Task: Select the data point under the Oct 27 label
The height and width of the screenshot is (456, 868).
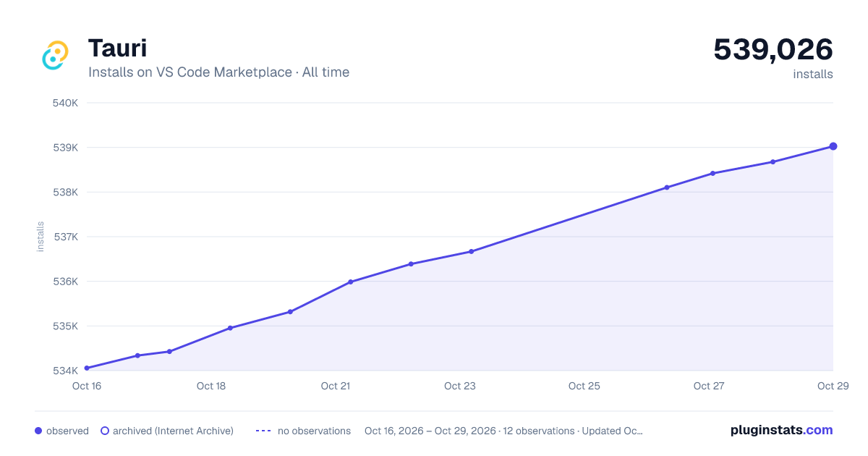Action: click(712, 173)
